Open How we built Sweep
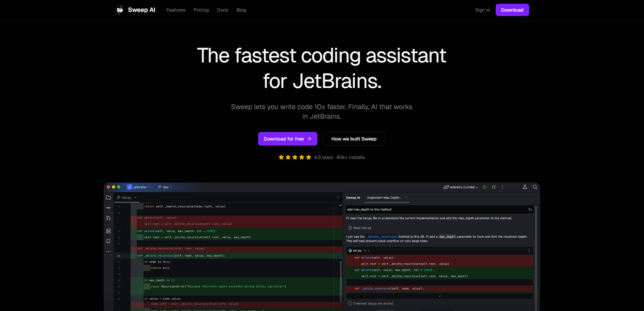The width and height of the screenshot is (644, 311). tap(354, 139)
